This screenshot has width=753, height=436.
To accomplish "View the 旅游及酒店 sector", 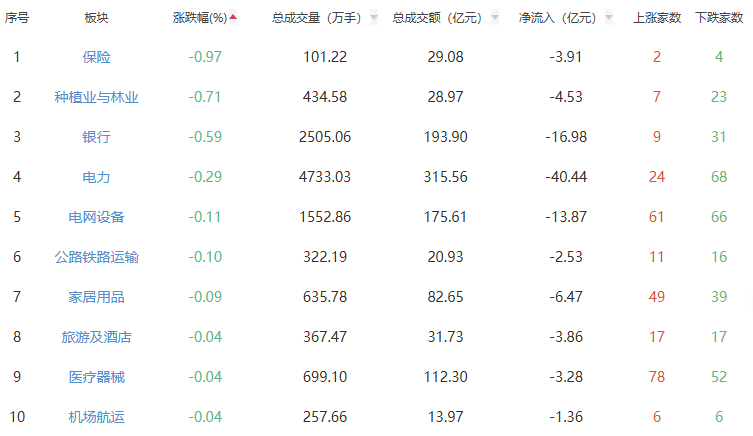I will click(97, 337).
